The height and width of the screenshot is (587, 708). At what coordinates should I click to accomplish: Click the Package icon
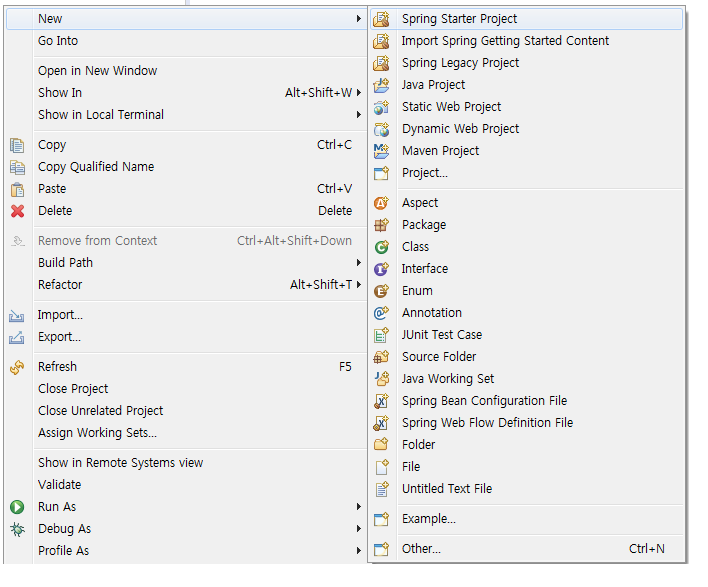coord(381,225)
